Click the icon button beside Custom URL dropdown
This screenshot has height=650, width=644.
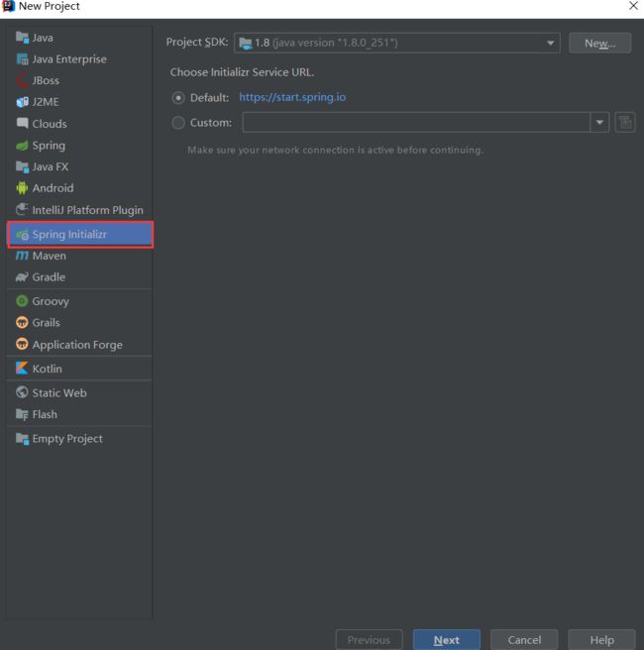625,122
